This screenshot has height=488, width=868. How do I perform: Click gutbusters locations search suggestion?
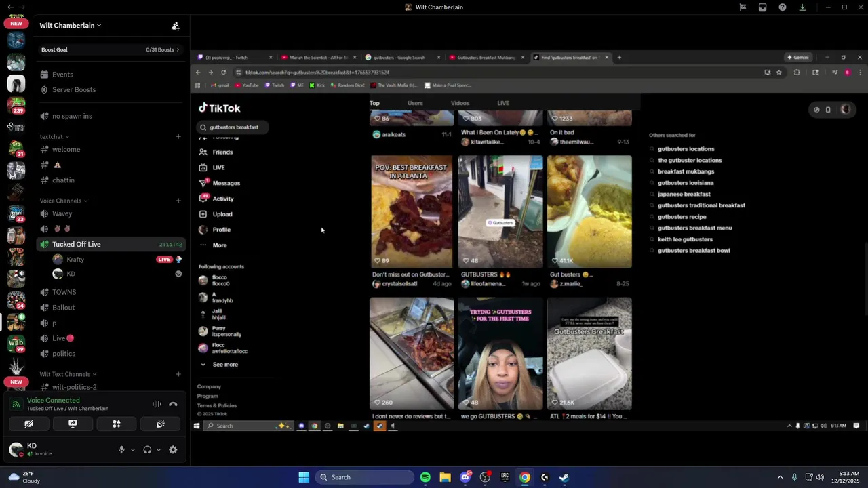coord(686,149)
